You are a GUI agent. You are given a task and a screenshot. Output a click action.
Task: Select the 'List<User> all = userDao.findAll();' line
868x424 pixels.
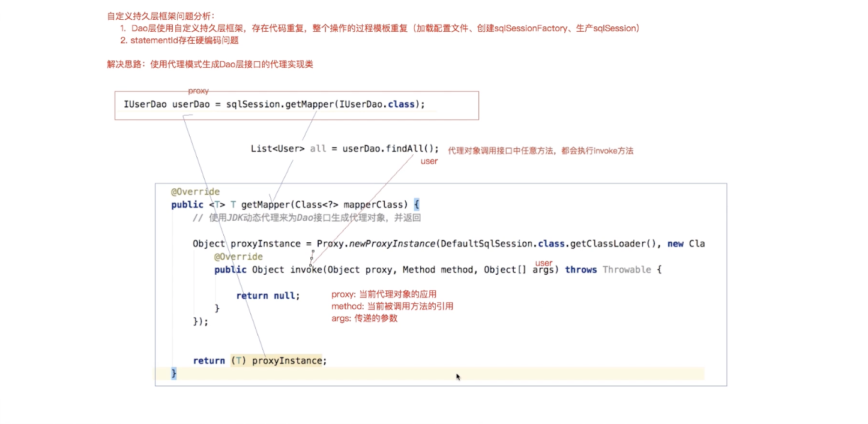(x=345, y=149)
